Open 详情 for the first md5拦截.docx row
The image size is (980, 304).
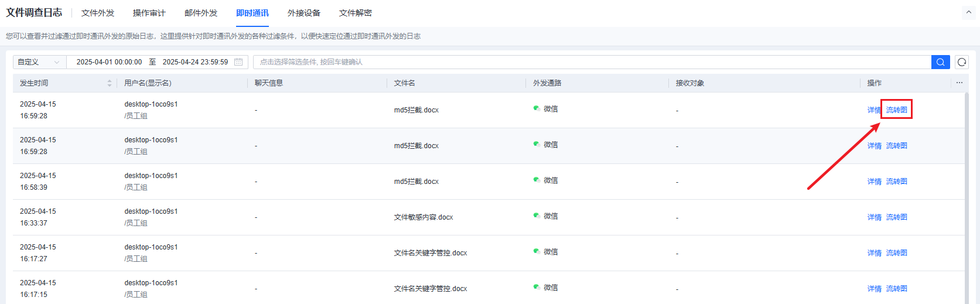(x=873, y=110)
